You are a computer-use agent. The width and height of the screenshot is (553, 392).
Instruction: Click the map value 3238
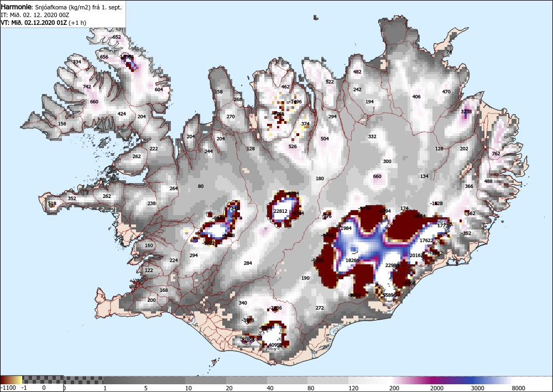(x=466, y=111)
